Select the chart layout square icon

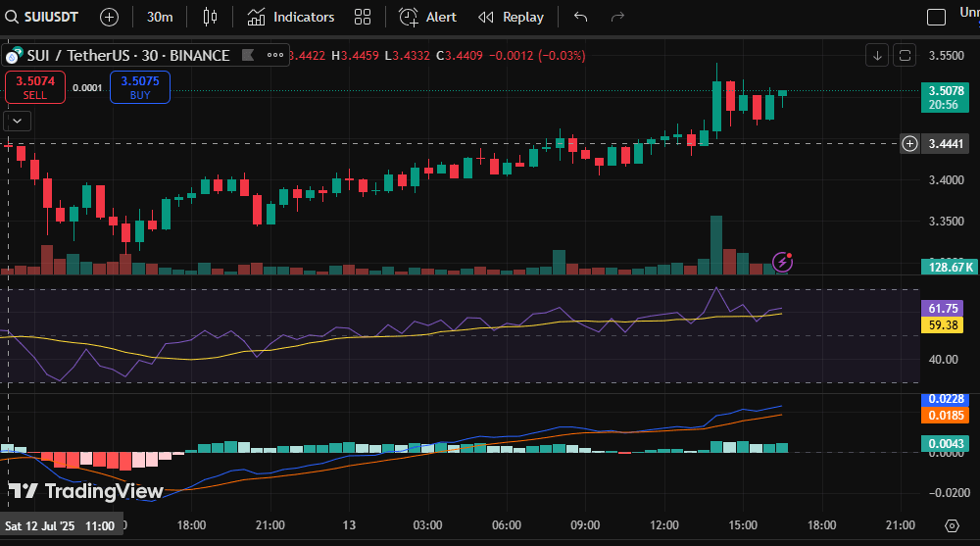(x=937, y=17)
